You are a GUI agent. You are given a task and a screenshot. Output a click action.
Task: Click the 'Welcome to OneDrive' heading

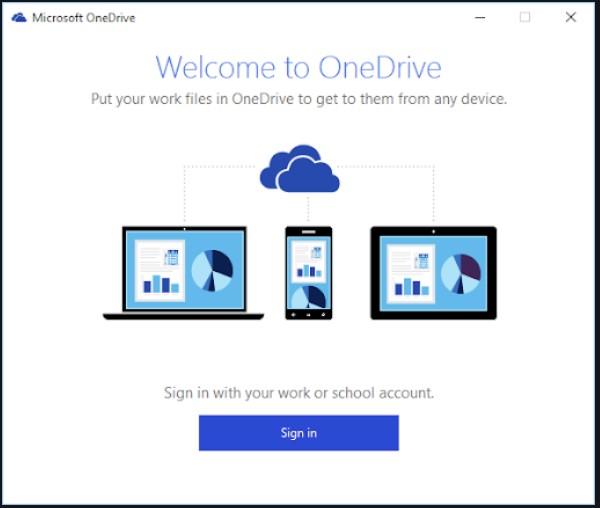(x=298, y=67)
